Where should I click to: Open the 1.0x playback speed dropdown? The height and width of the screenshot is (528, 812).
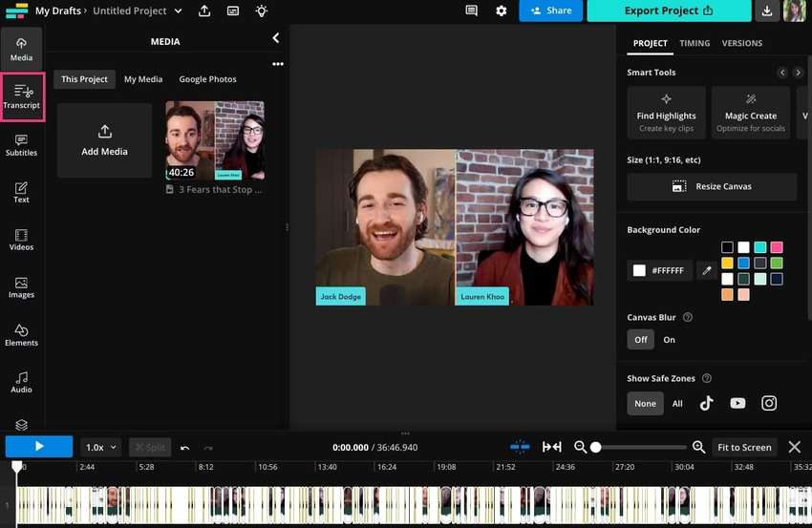tap(101, 447)
